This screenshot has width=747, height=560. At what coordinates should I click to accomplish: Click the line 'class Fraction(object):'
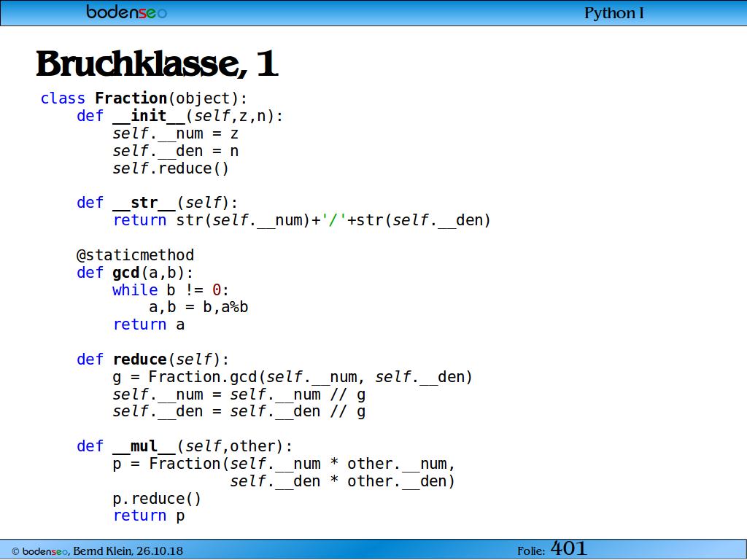pyautogui.click(x=144, y=98)
